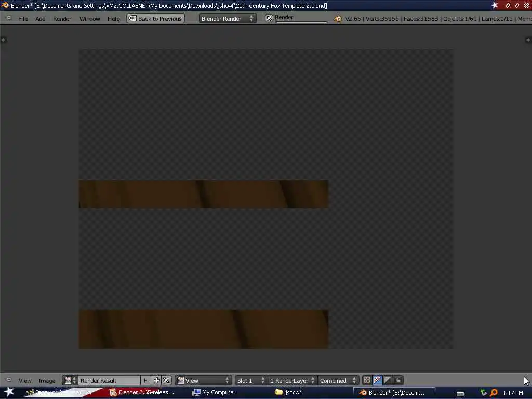Click the info editor type icon at top left

click(x=8, y=18)
